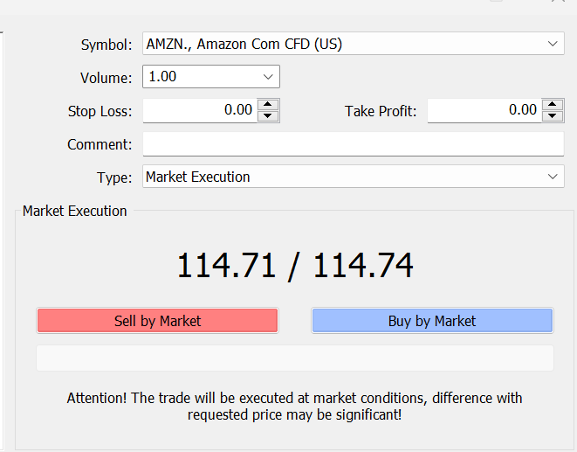577x452 pixels.
Task: Close the order dialog window
Action: click(x=558, y=1)
